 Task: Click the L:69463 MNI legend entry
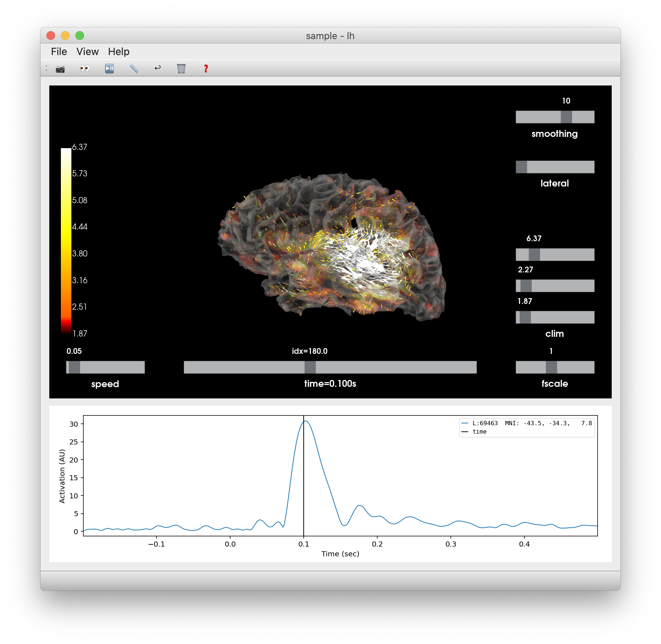(527, 423)
